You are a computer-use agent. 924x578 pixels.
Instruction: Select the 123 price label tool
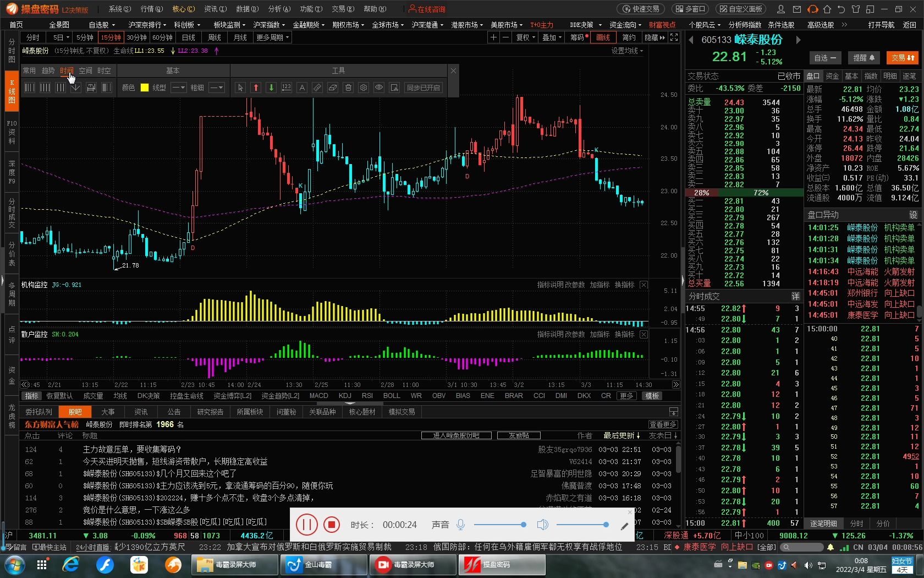[x=287, y=88]
